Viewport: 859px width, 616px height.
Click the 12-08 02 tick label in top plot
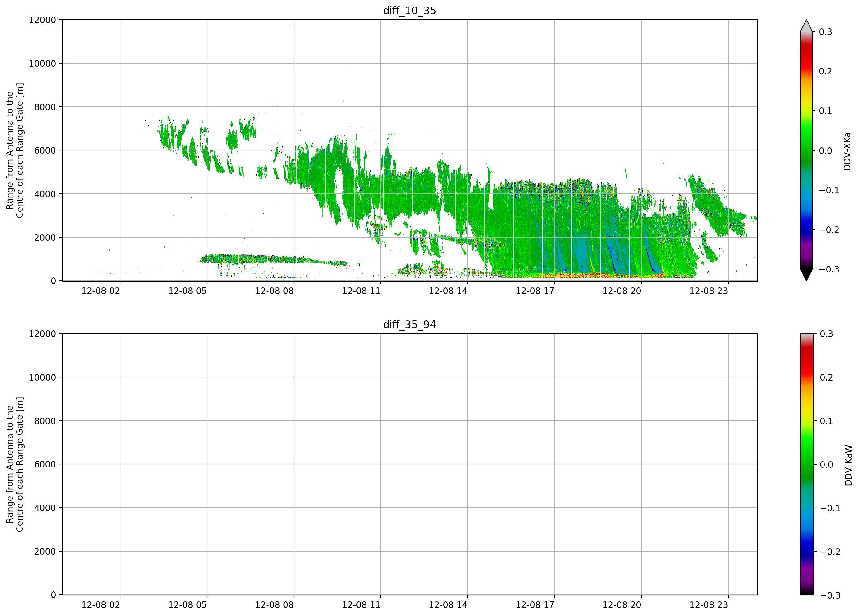pos(100,291)
